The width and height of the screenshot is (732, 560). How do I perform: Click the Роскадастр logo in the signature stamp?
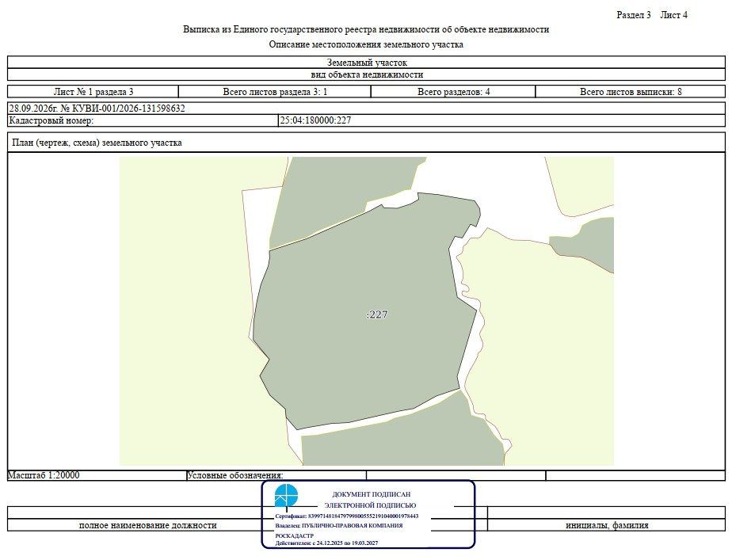(286, 496)
